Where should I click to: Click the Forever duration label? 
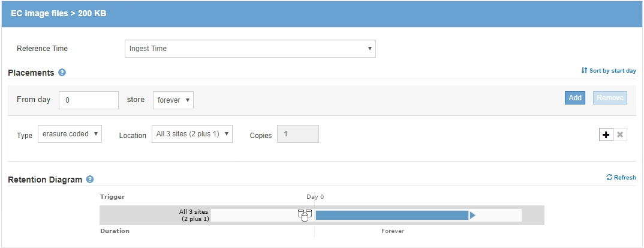click(x=393, y=231)
